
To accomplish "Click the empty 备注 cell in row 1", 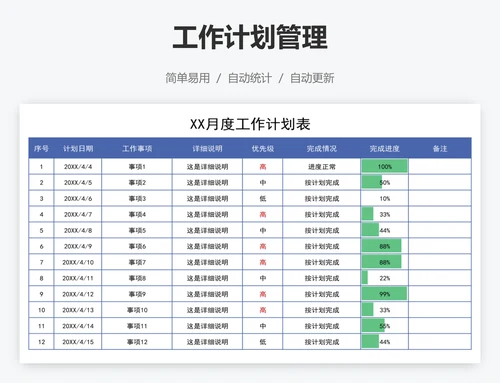I will click(x=440, y=166).
